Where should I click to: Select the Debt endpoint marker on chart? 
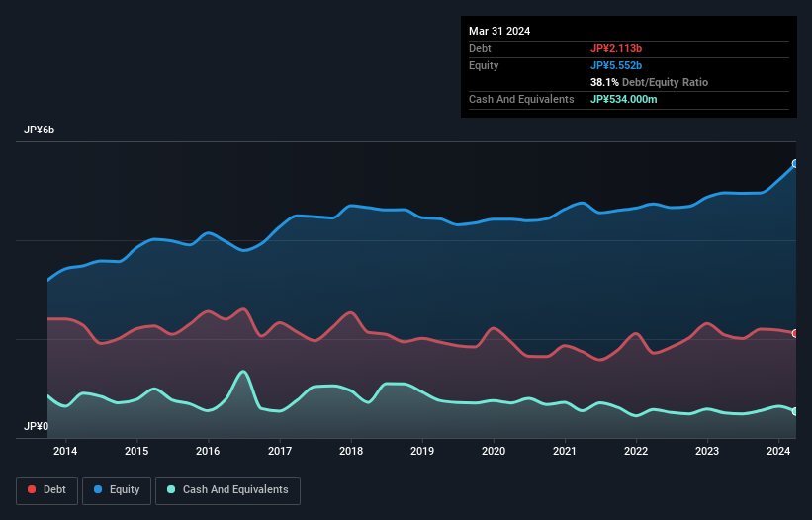(795, 334)
